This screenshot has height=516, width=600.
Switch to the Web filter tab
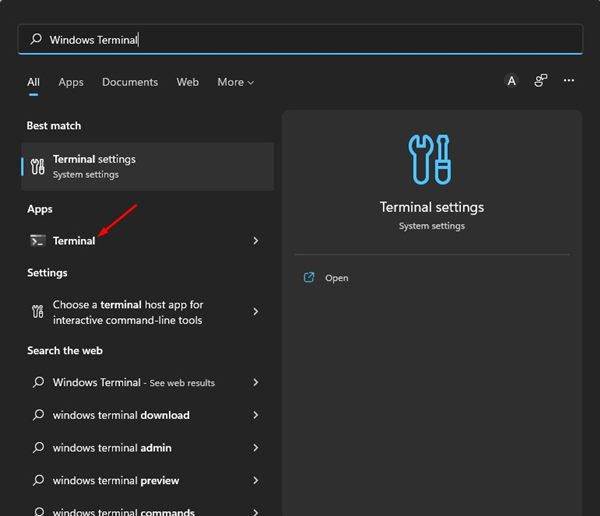(188, 82)
